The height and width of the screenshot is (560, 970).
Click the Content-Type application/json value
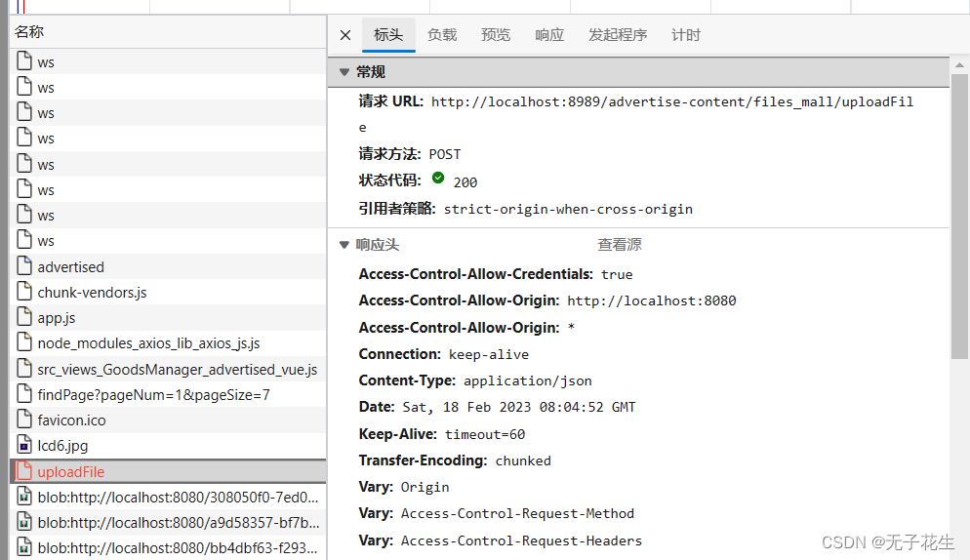click(x=528, y=381)
